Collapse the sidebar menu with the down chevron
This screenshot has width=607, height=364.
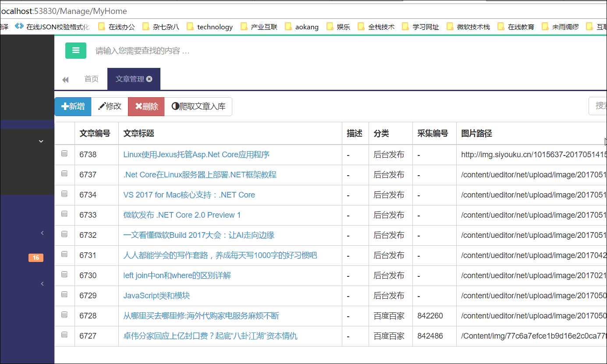pyautogui.click(x=41, y=141)
